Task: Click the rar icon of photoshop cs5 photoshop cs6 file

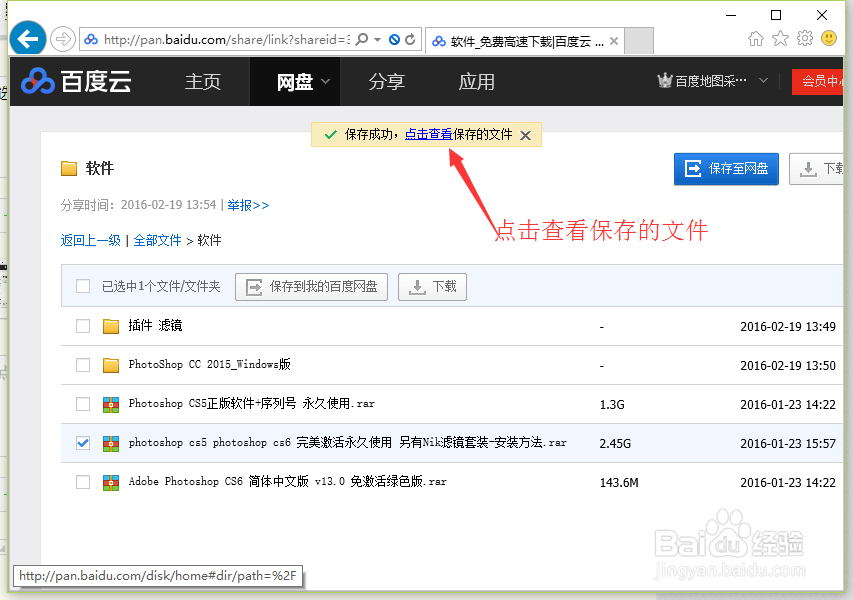Action: [x=111, y=443]
